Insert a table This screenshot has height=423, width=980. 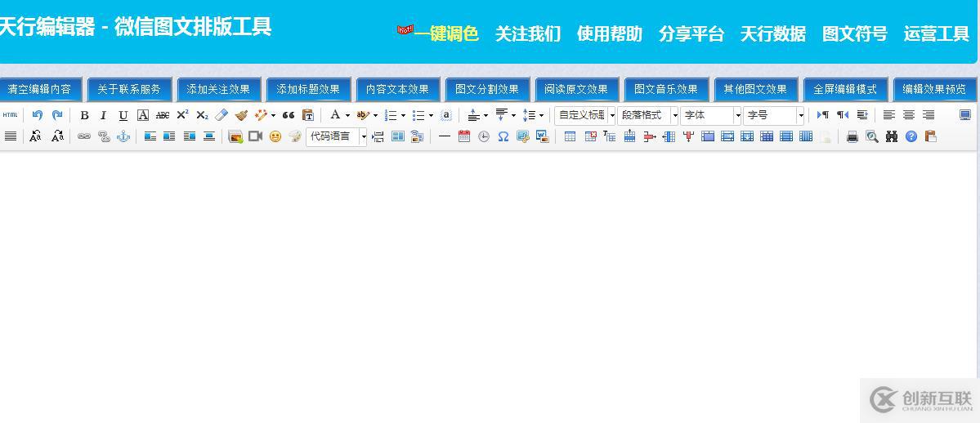pos(570,136)
